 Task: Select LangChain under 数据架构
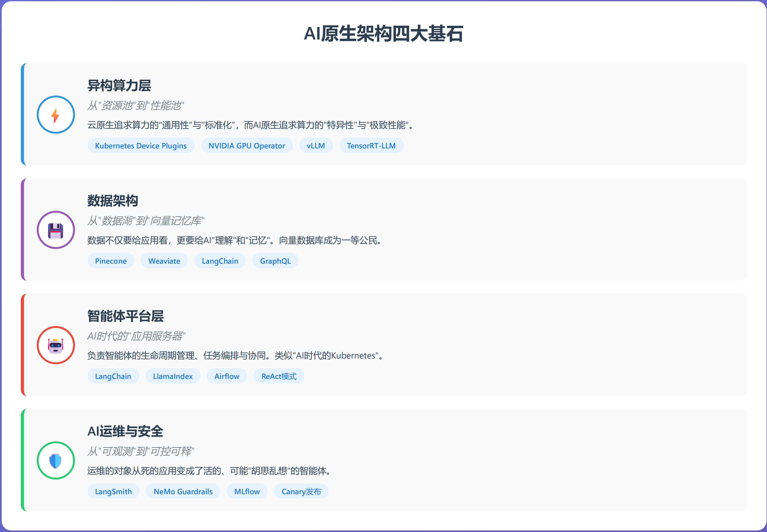click(219, 261)
